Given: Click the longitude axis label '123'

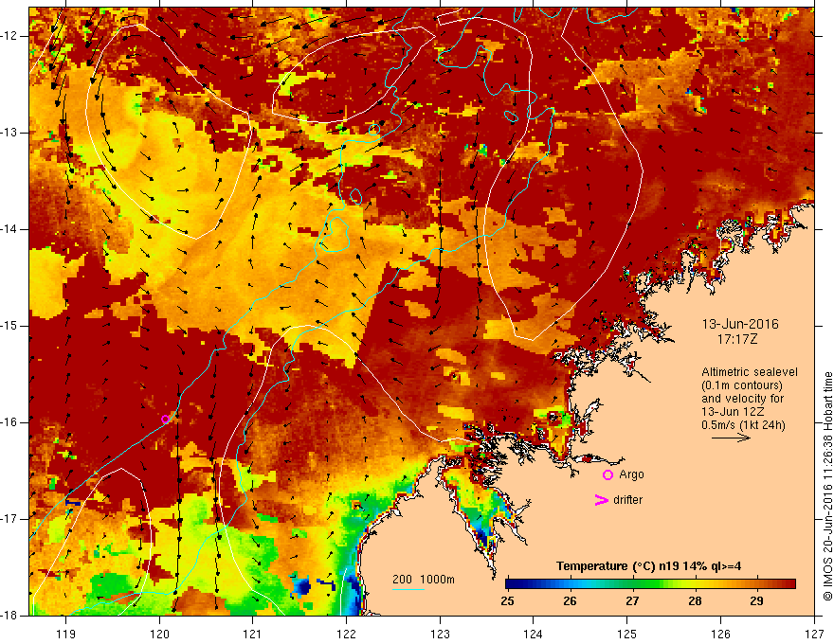Looking at the screenshot, I should tap(440, 634).
